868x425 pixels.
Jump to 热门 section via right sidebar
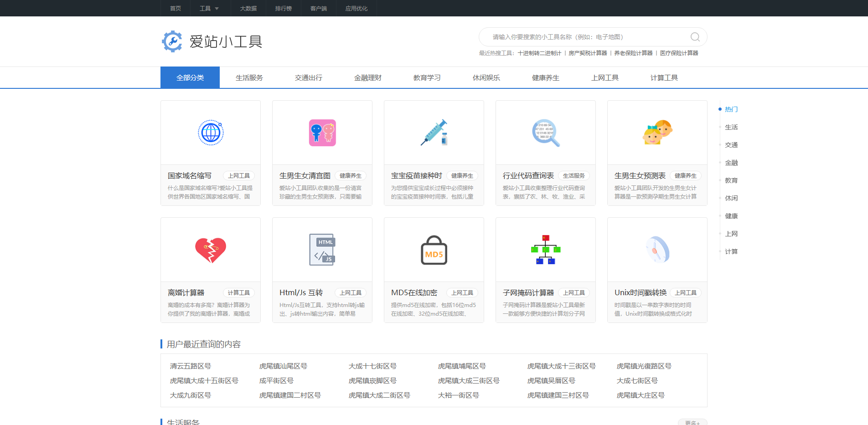[x=731, y=109]
